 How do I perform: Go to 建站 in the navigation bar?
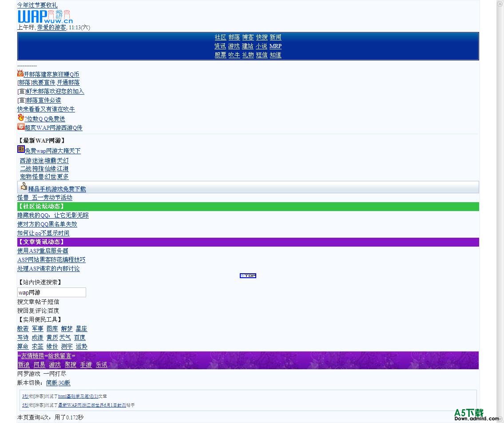(x=248, y=46)
